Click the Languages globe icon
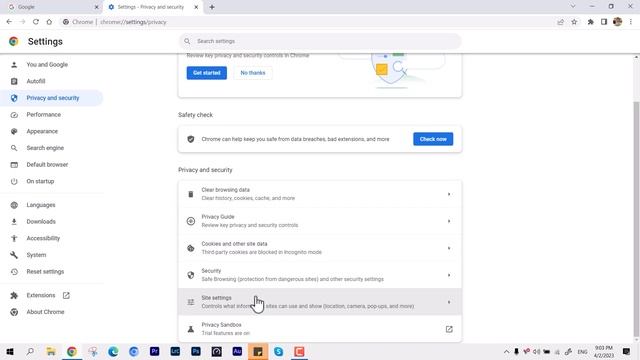This screenshot has height=360, width=640. [14, 205]
